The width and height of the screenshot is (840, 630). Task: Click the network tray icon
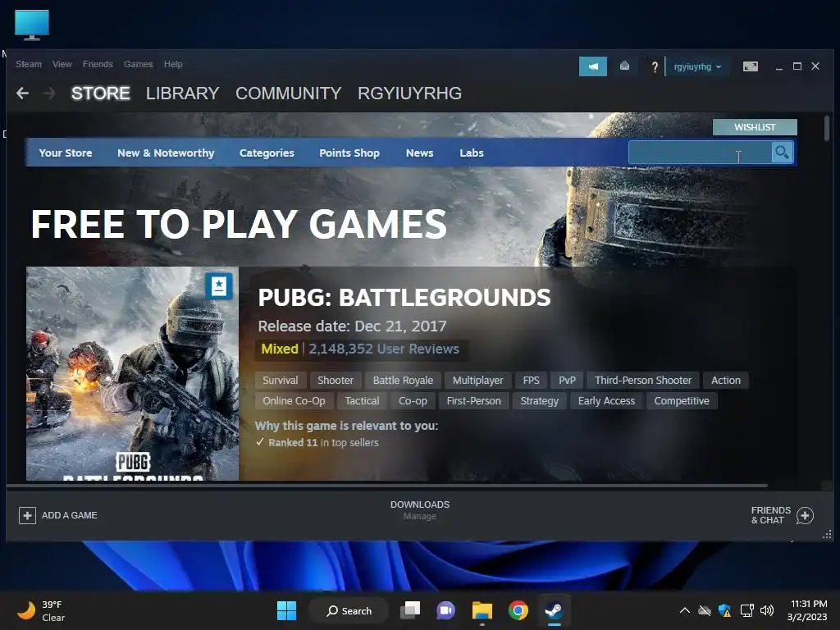point(746,610)
